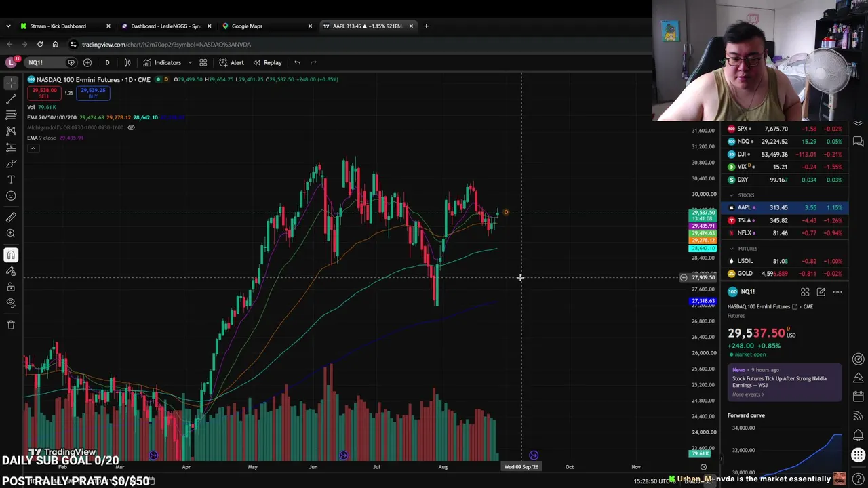Open the calendar panel in the right sidebar

pos(859,396)
